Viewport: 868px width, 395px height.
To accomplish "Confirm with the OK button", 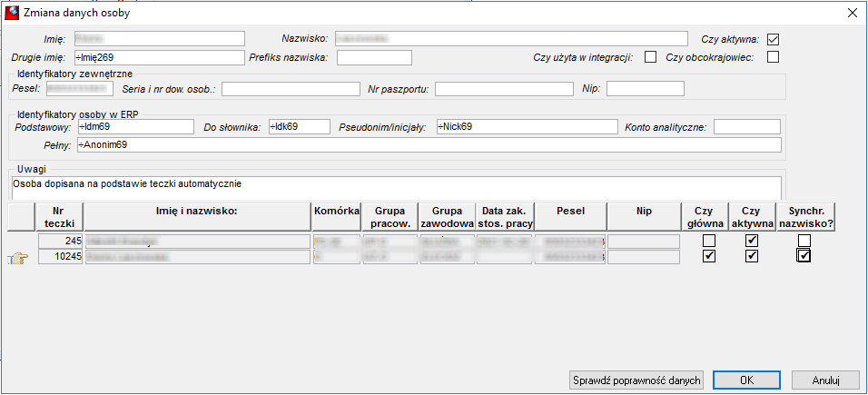I will click(746, 380).
